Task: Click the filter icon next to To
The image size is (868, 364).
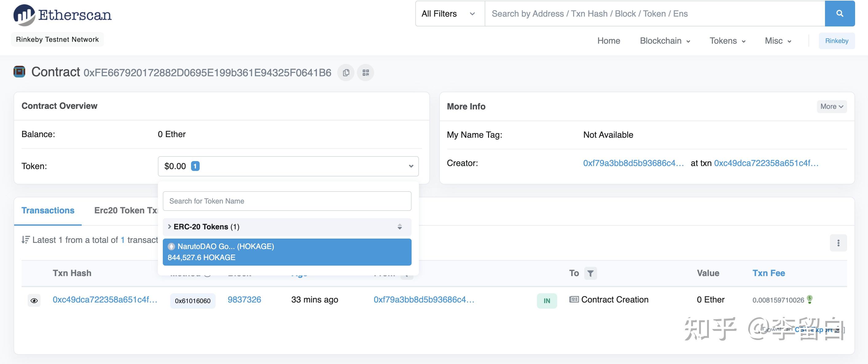Action: (x=590, y=273)
